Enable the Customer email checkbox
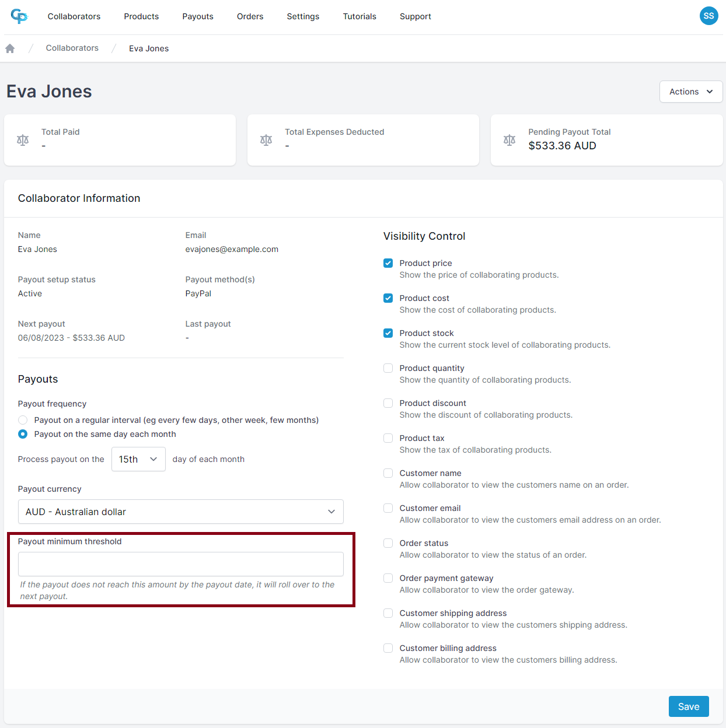The width and height of the screenshot is (726, 728). click(x=388, y=508)
